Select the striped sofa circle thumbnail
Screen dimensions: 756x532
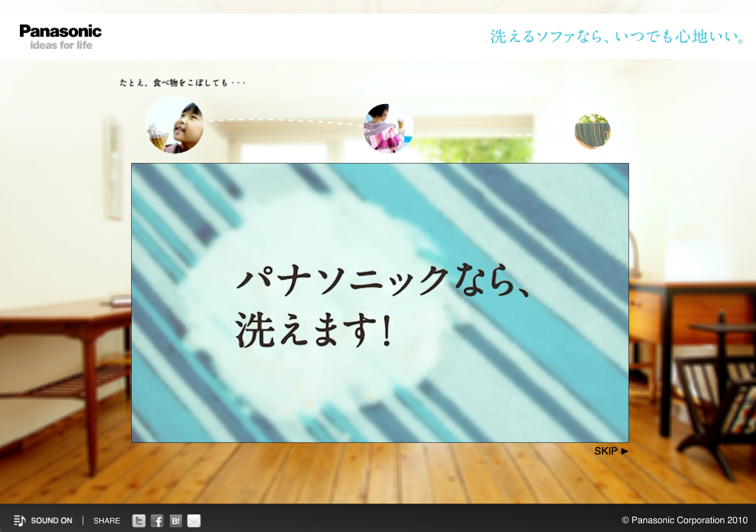pos(592,131)
